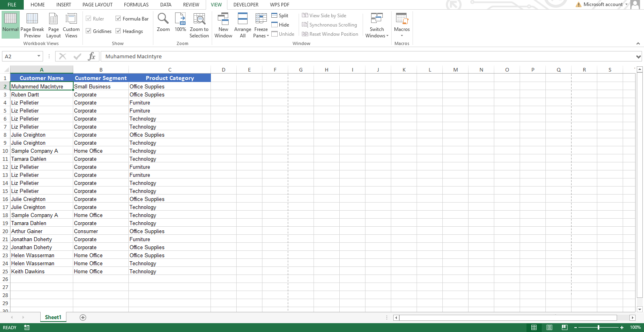
Task: Select cell with Keith Dawkins
Action: [41, 271]
